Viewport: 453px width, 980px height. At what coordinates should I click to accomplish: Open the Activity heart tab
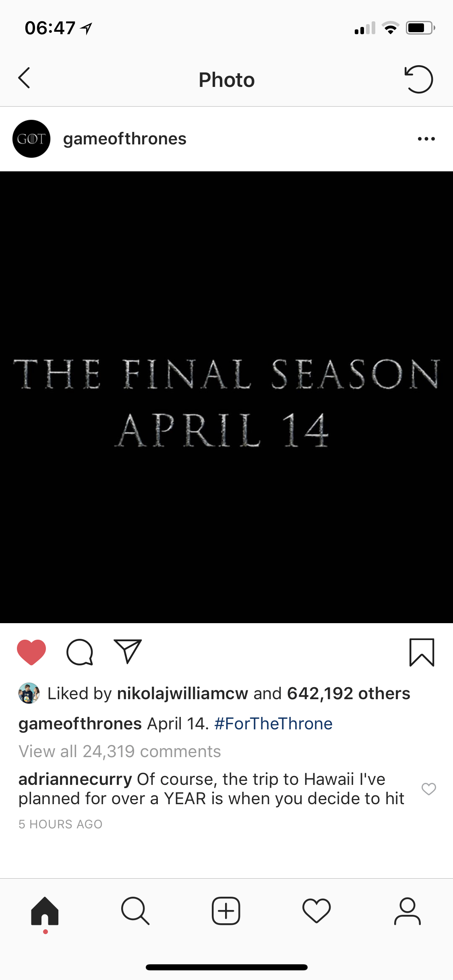coord(316,911)
